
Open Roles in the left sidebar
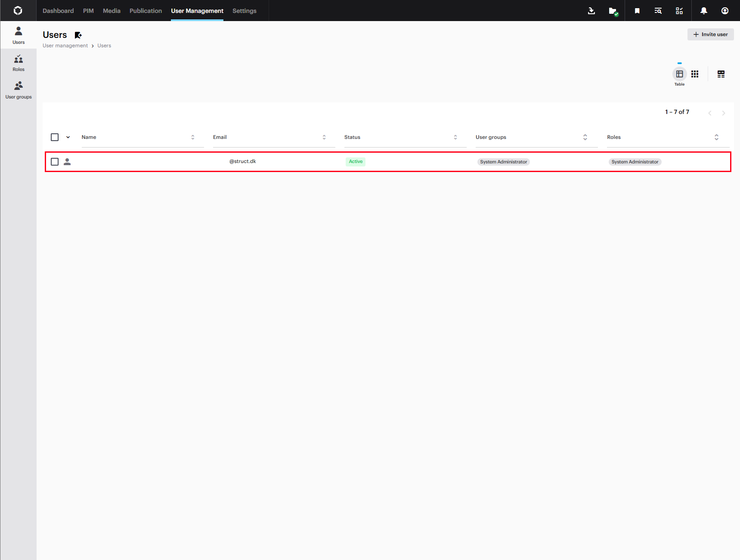(19, 63)
